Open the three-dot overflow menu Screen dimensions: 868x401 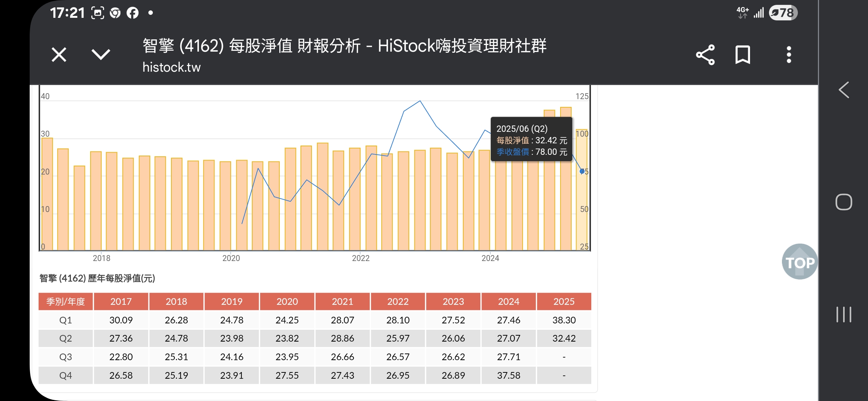(x=789, y=55)
